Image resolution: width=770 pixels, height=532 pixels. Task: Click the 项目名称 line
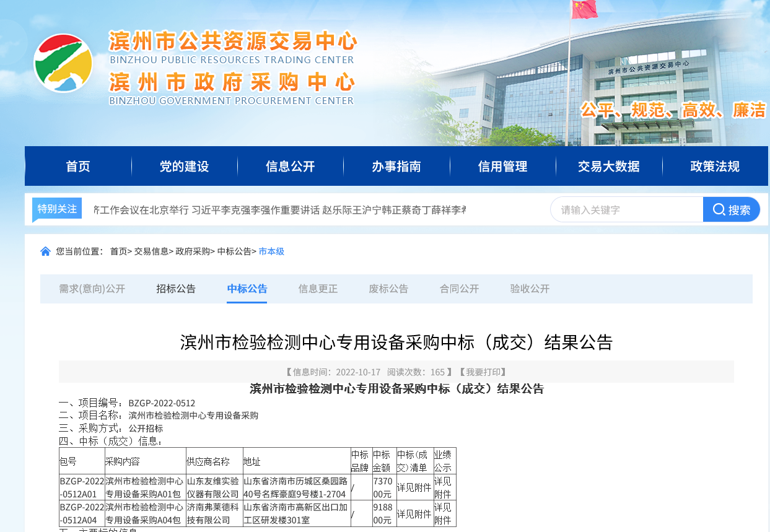(x=159, y=416)
